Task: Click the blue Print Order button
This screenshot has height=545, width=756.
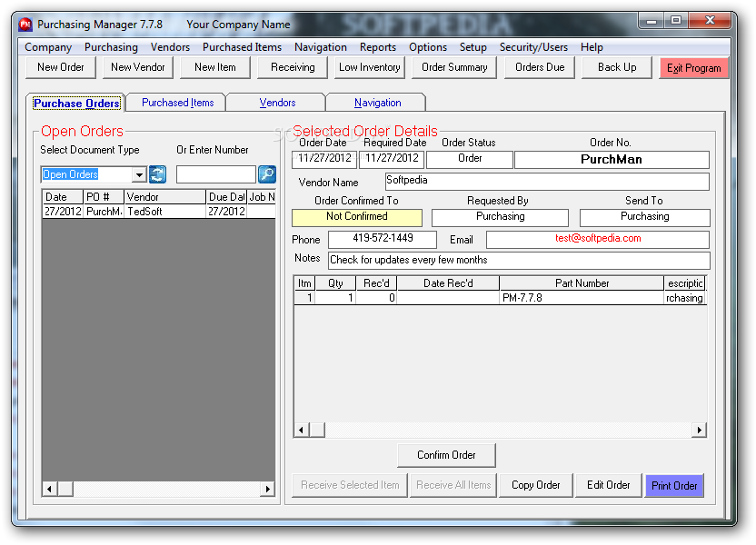Action: (674, 486)
